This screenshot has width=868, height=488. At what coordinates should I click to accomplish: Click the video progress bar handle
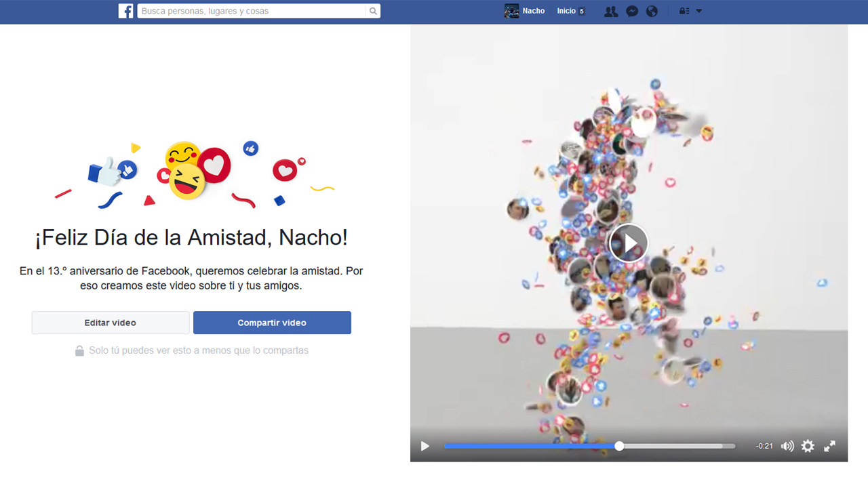coord(619,446)
